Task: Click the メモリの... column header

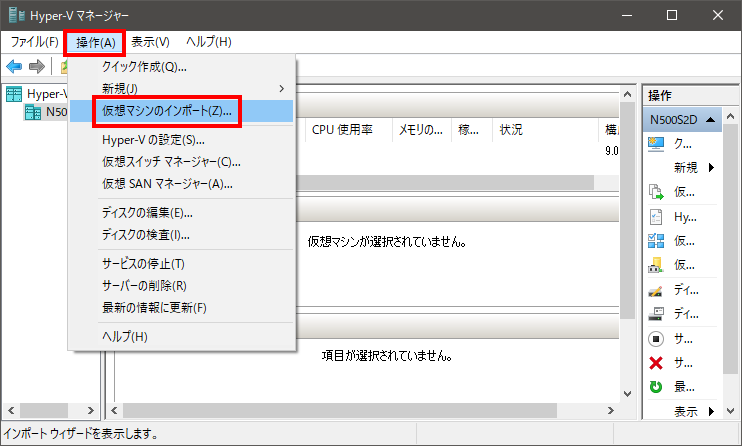Action: click(x=421, y=130)
